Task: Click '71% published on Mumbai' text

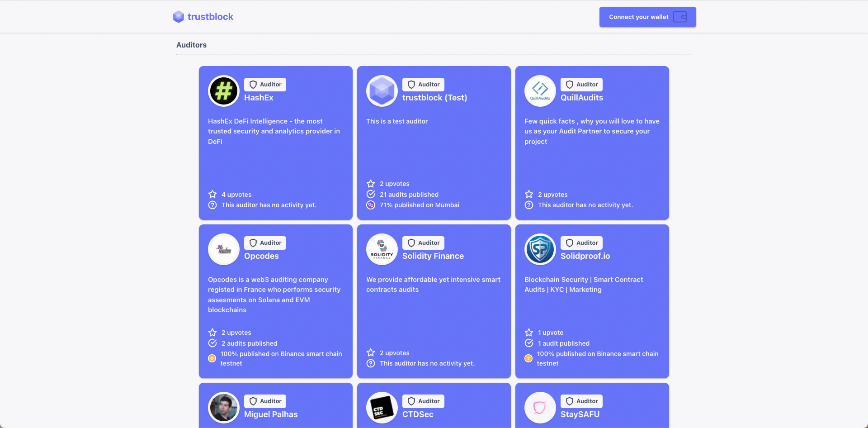Action: tap(420, 205)
